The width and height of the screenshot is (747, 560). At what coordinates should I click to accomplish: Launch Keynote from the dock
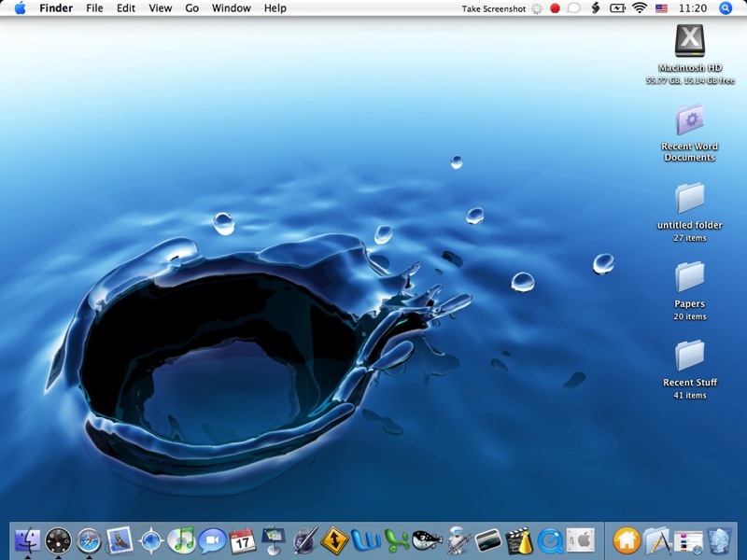274,539
